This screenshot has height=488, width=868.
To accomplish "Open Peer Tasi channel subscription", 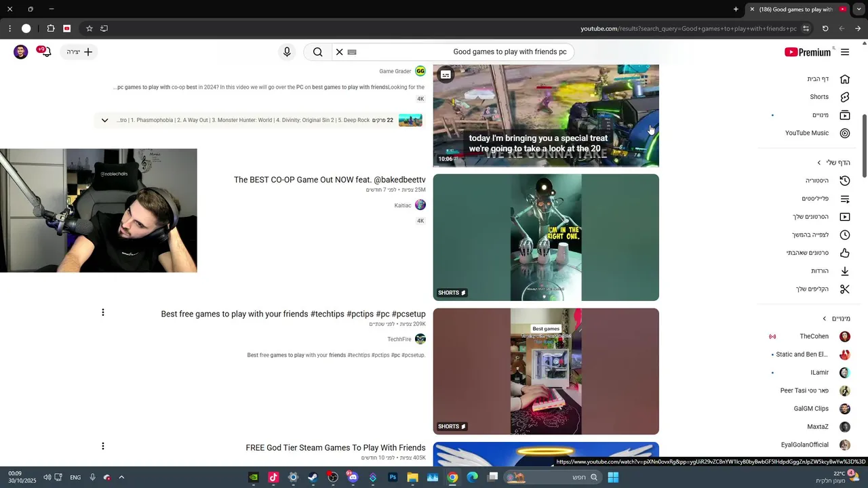I will 809,390.
